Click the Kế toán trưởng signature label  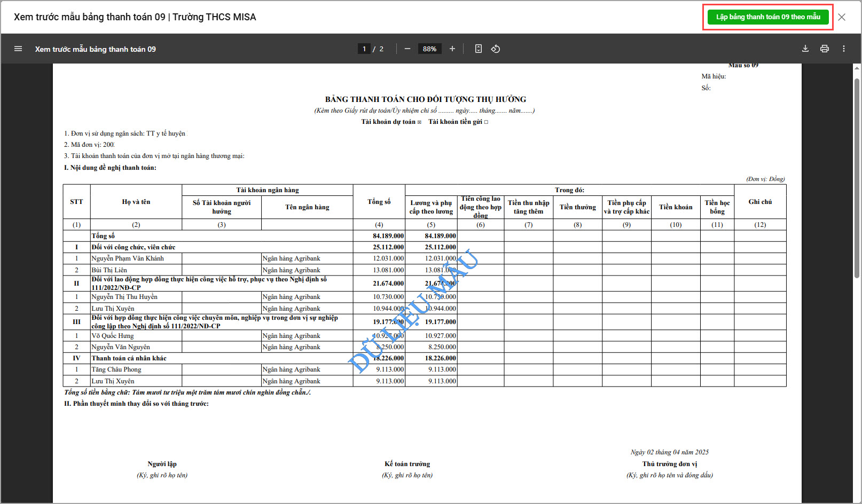408,464
